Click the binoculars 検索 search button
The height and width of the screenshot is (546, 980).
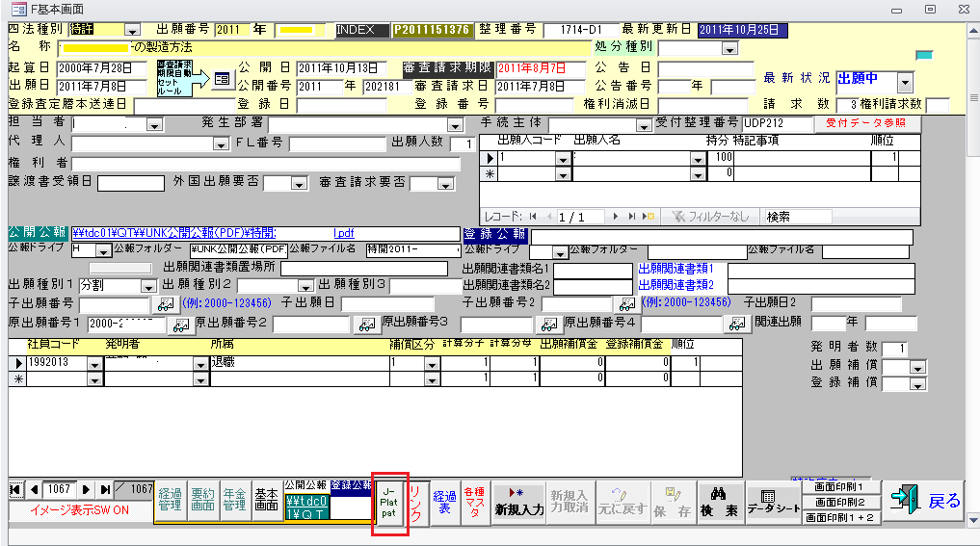pyautogui.click(x=718, y=501)
